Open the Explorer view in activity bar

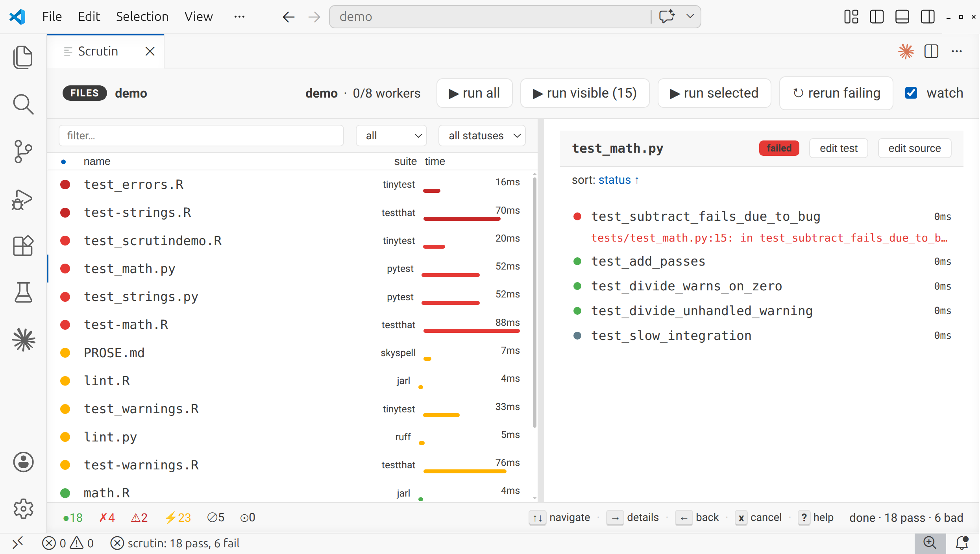click(23, 57)
